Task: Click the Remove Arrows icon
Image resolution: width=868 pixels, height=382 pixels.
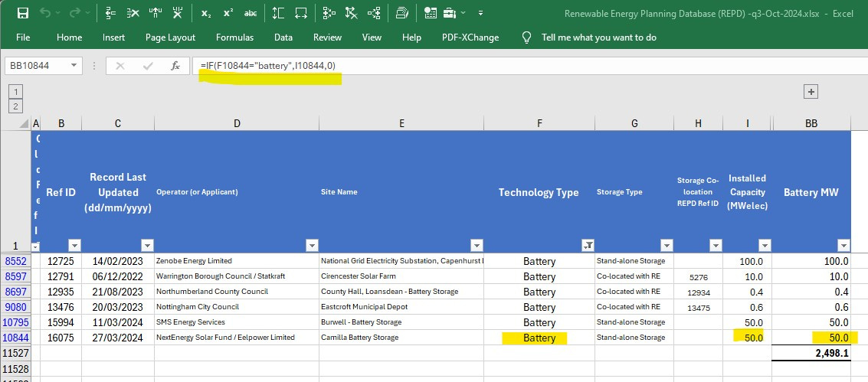Action: (x=352, y=13)
